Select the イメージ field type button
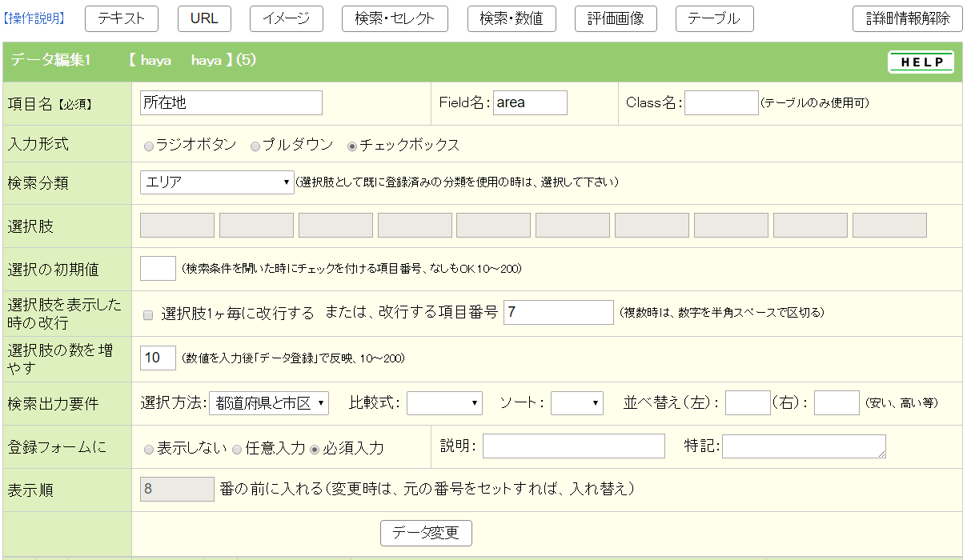967x560 pixels. click(286, 18)
